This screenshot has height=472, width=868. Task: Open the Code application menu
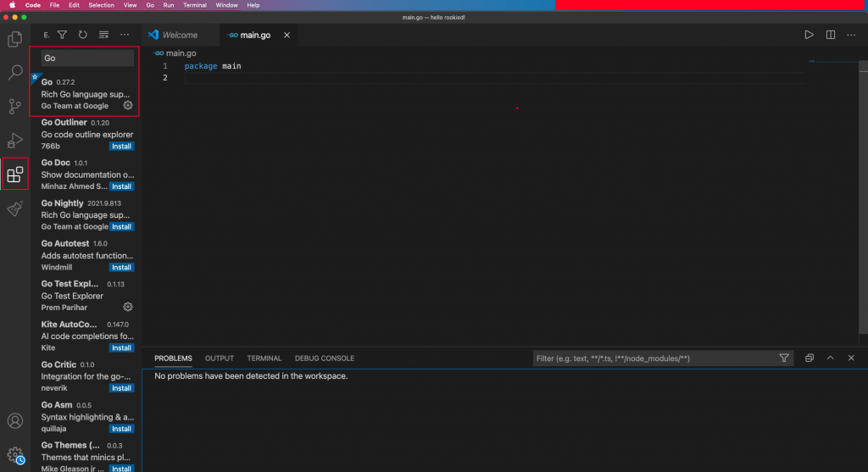(33, 5)
